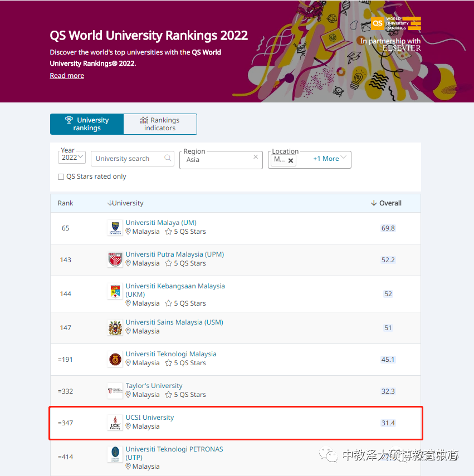Click star icon in Universiti Malaya row

tap(169, 232)
